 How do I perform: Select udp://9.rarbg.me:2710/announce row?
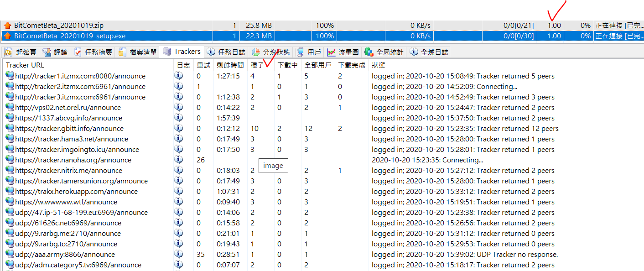point(323,233)
